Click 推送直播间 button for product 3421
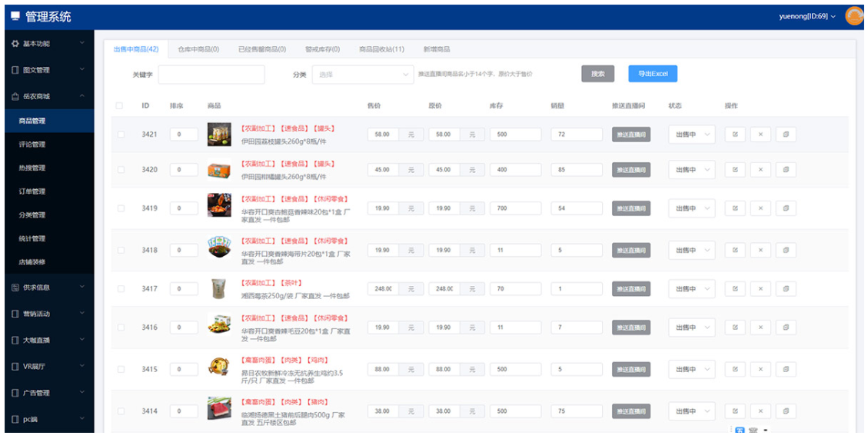This screenshot has width=868, height=439. [631, 135]
